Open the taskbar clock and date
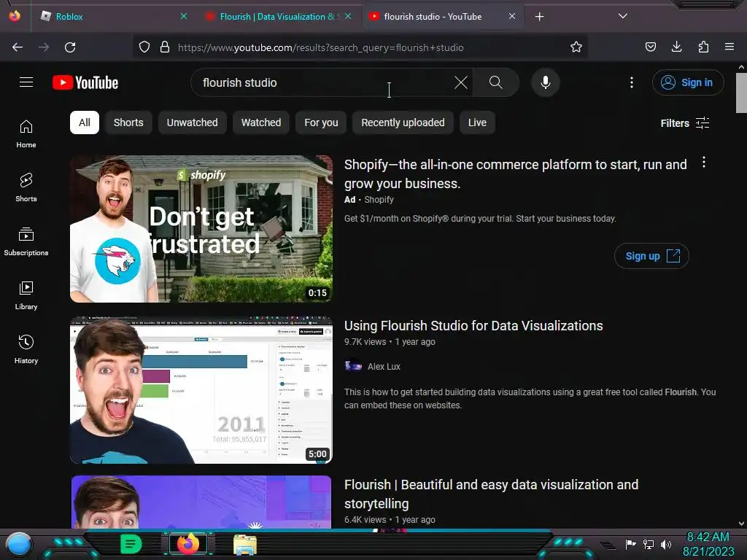Screen dimensions: 747x560 point(708,544)
